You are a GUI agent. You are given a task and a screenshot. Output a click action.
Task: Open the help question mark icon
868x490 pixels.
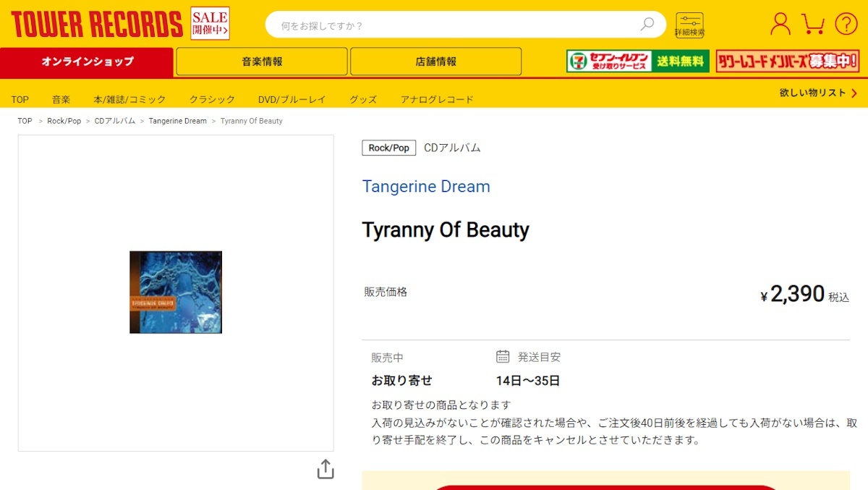click(x=846, y=24)
